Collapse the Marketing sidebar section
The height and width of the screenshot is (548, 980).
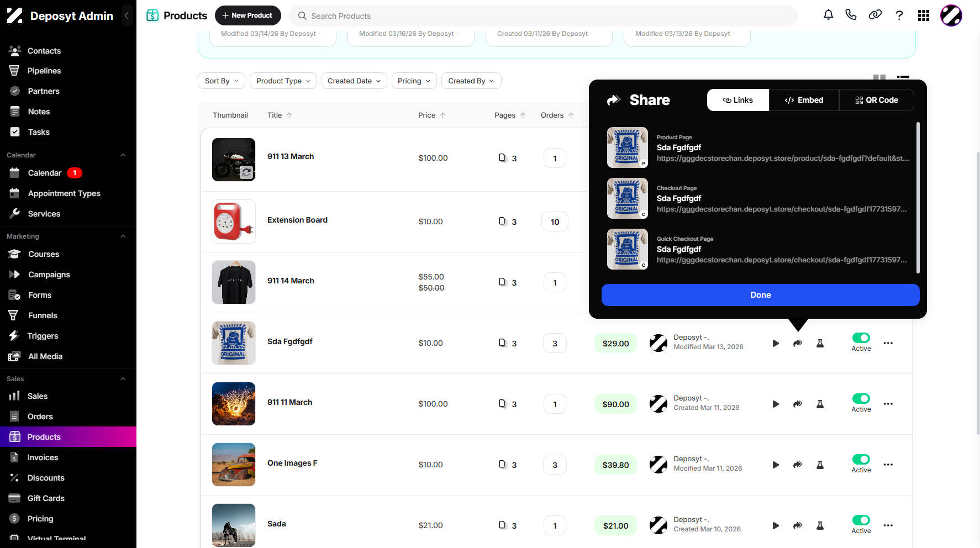pos(123,236)
